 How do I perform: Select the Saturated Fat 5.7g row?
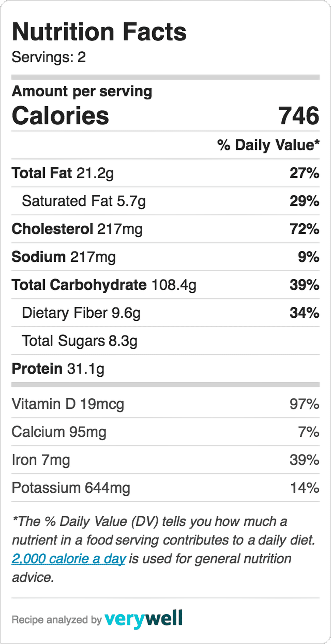point(165,201)
